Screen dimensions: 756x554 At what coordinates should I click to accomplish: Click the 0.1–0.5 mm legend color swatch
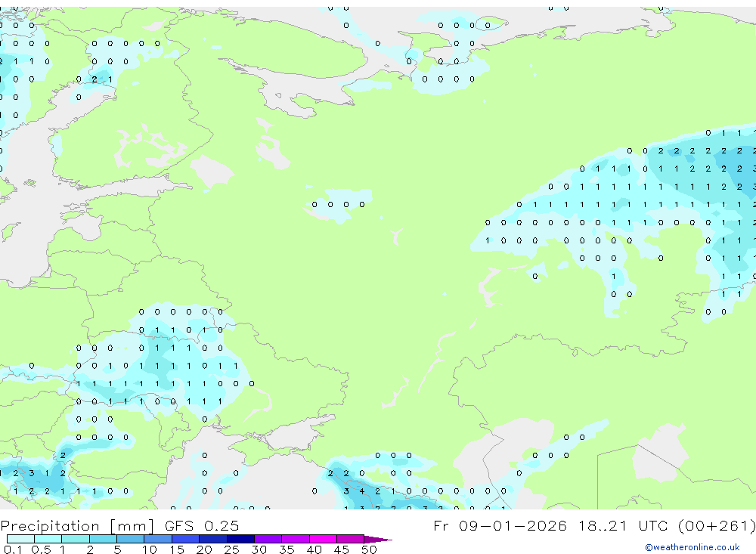point(20,539)
